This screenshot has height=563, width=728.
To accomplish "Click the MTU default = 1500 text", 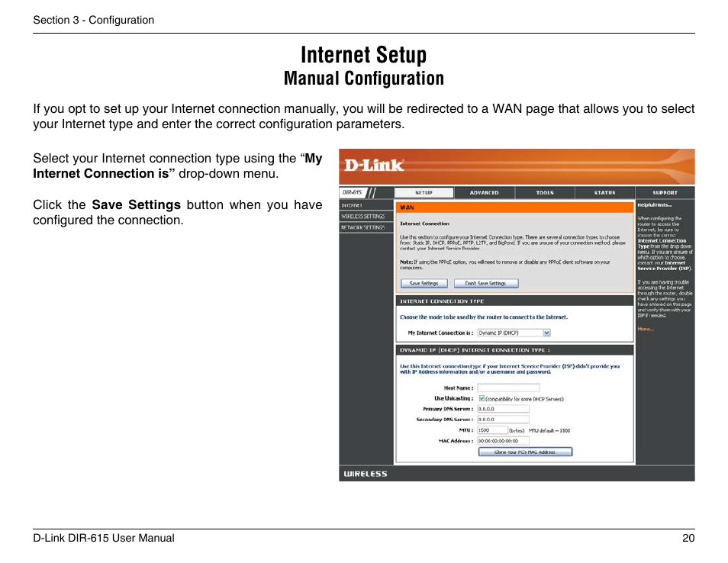I will click(549, 431).
